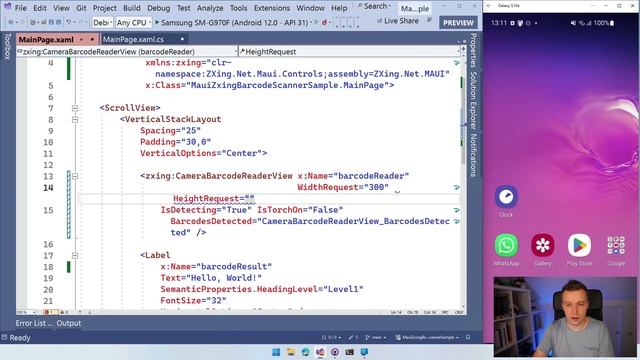640x360 pixels.
Task: Open Gallery app on the phone screen
Action: coord(542,245)
